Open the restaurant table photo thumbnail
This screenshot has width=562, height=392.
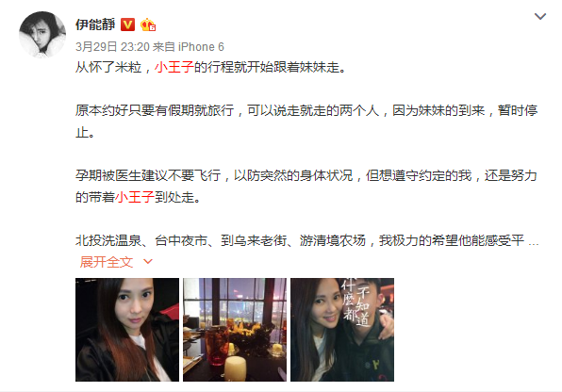tap(235, 330)
